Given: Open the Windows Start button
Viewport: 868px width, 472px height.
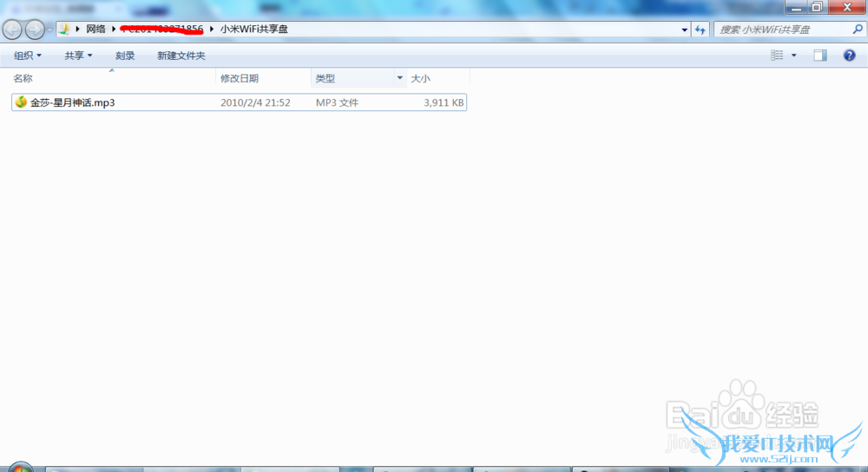Looking at the screenshot, I should pos(21,468).
